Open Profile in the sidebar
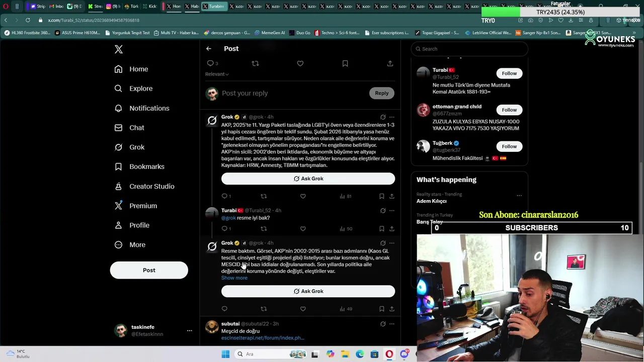This screenshot has height=362, width=644. (132, 225)
